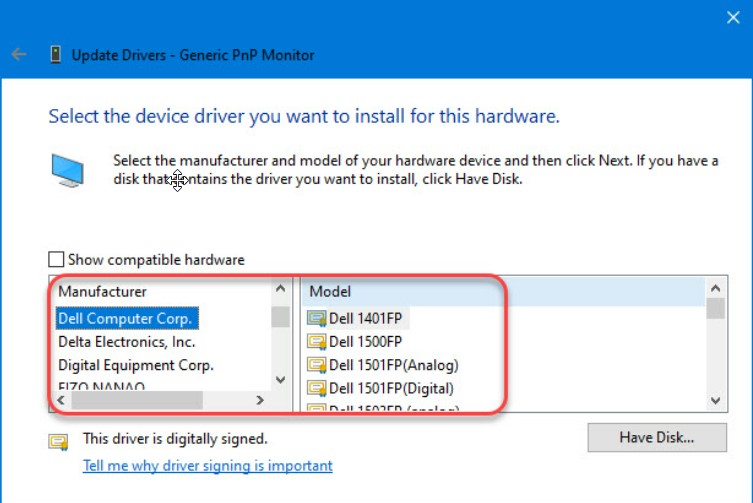Click the Dell 1501FP(Digital) driver icon
753x503 pixels.
tap(317, 388)
